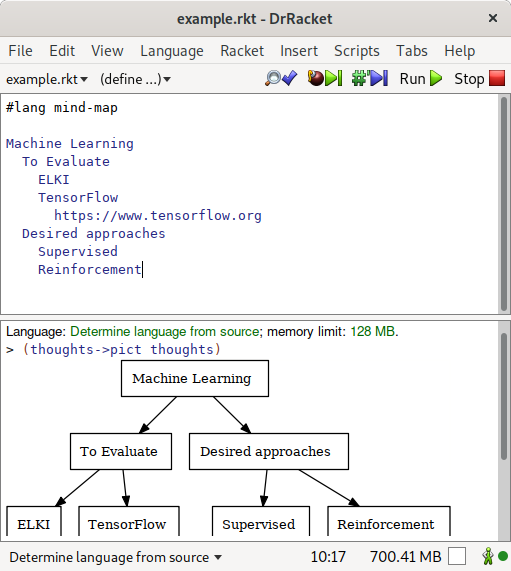
Task: Click the green dot status indicator
Action: (x=503, y=556)
